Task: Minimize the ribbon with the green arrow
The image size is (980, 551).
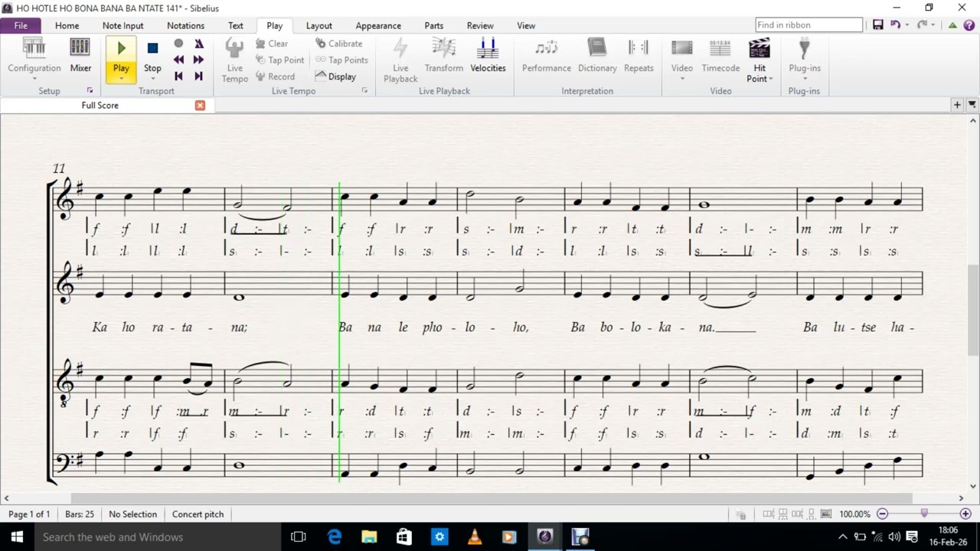Action: coord(952,25)
